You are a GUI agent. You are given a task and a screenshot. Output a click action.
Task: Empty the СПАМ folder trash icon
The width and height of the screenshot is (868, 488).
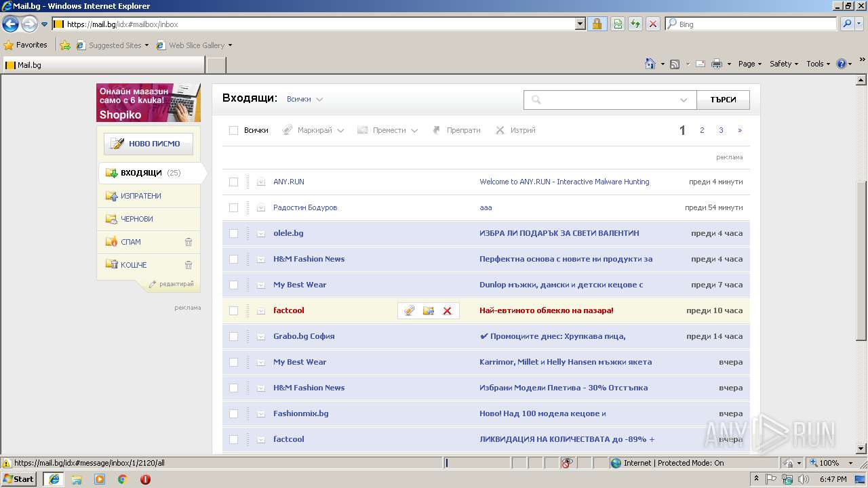tap(189, 242)
